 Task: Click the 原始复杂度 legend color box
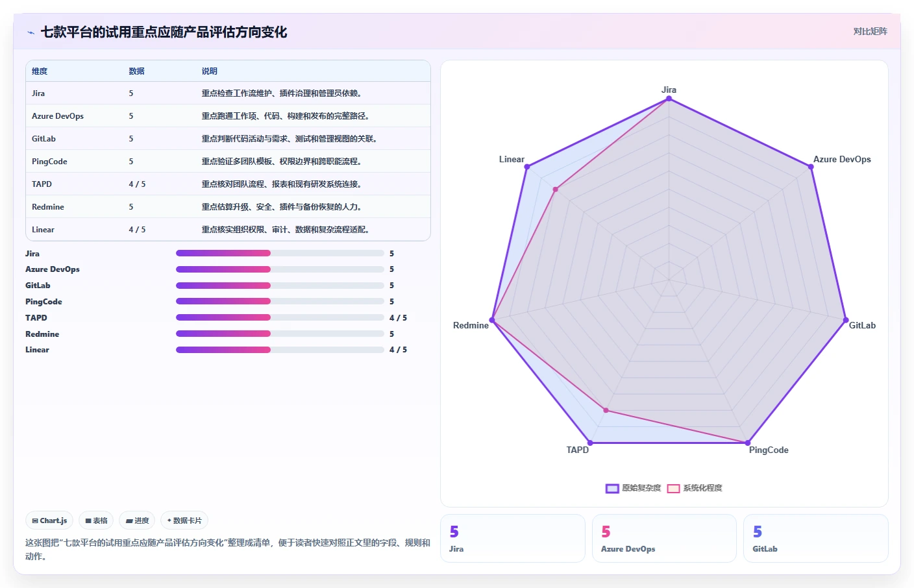click(x=612, y=489)
